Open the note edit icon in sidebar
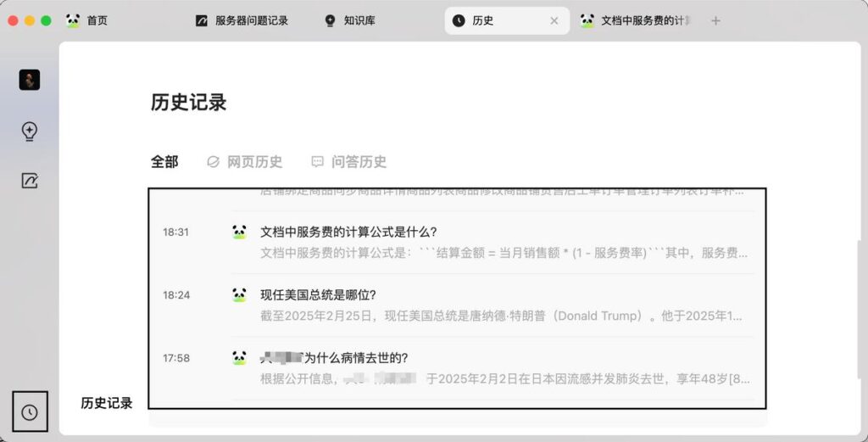868x442 pixels. point(30,181)
